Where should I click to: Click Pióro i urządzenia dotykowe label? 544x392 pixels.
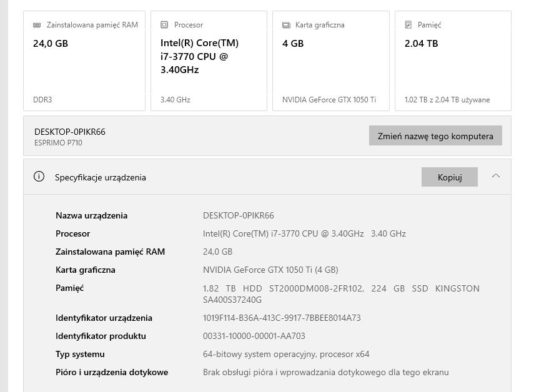[112, 372]
